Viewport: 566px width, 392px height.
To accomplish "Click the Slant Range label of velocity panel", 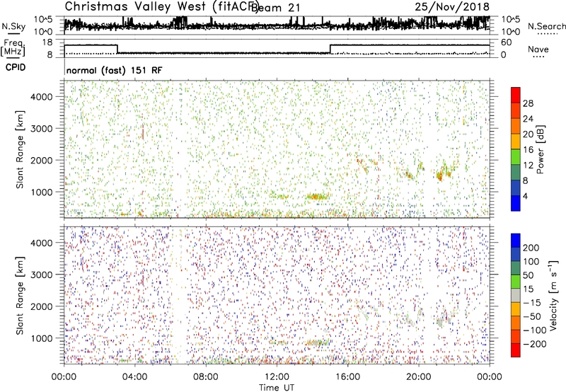I will pyautogui.click(x=20, y=296).
